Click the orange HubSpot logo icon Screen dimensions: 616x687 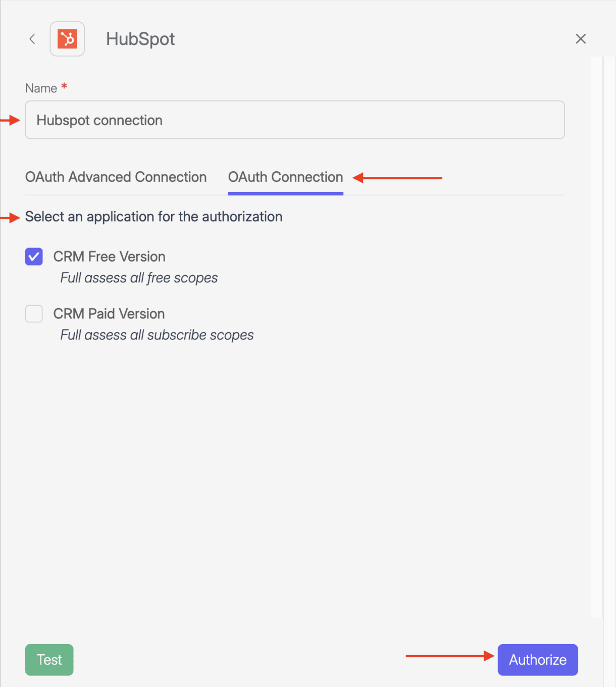coord(67,39)
